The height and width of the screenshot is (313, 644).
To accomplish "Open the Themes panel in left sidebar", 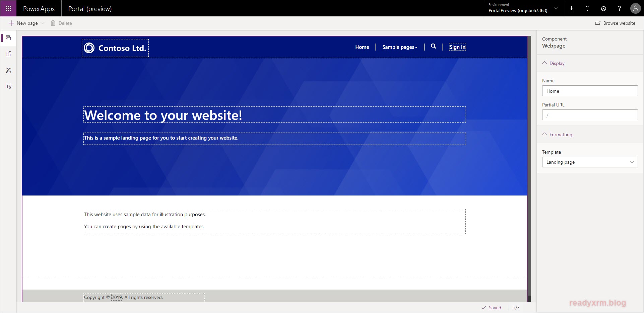I will 8,70.
